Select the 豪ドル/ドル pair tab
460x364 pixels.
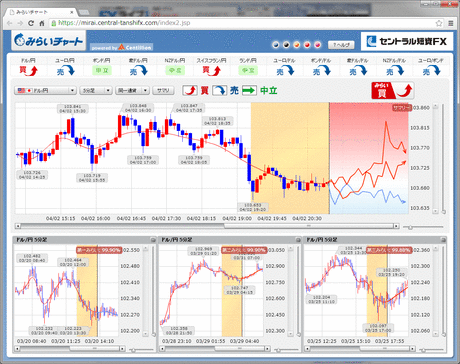pos(358,66)
